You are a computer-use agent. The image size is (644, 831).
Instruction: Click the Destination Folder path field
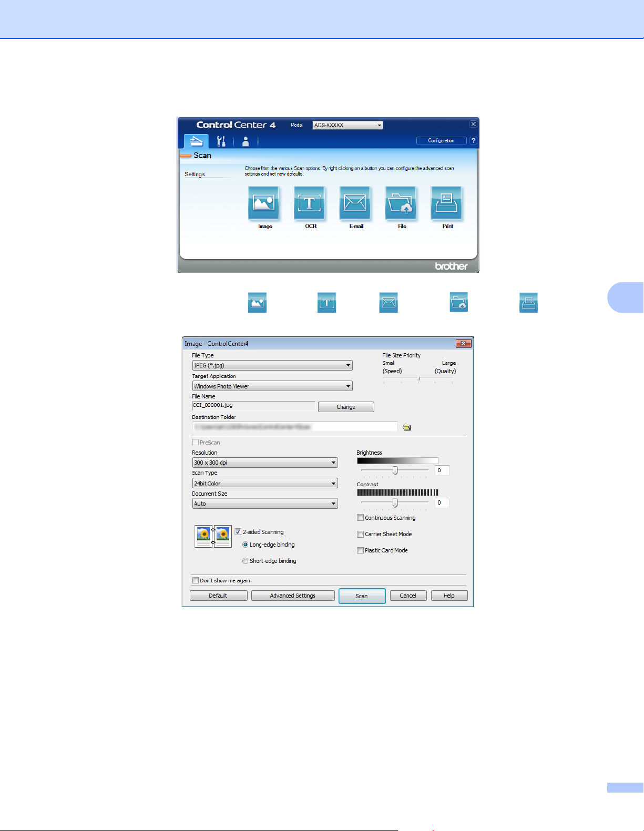point(295,427)
